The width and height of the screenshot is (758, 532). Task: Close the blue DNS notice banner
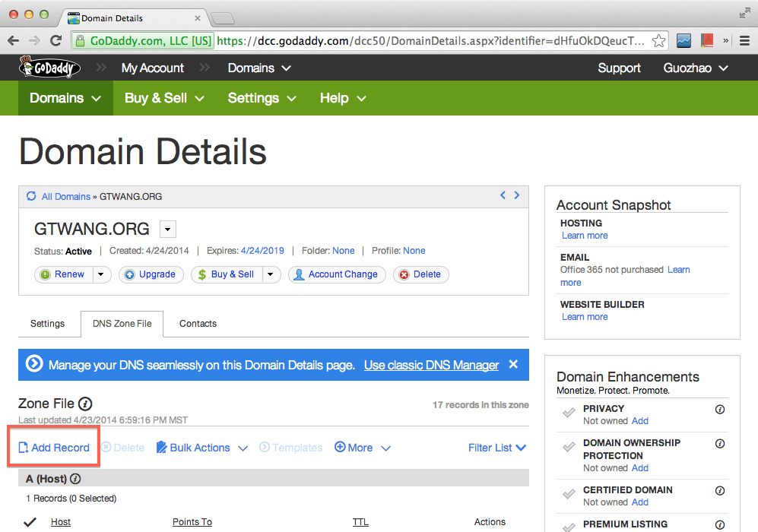pyautogui.click(x=513, y=365)
